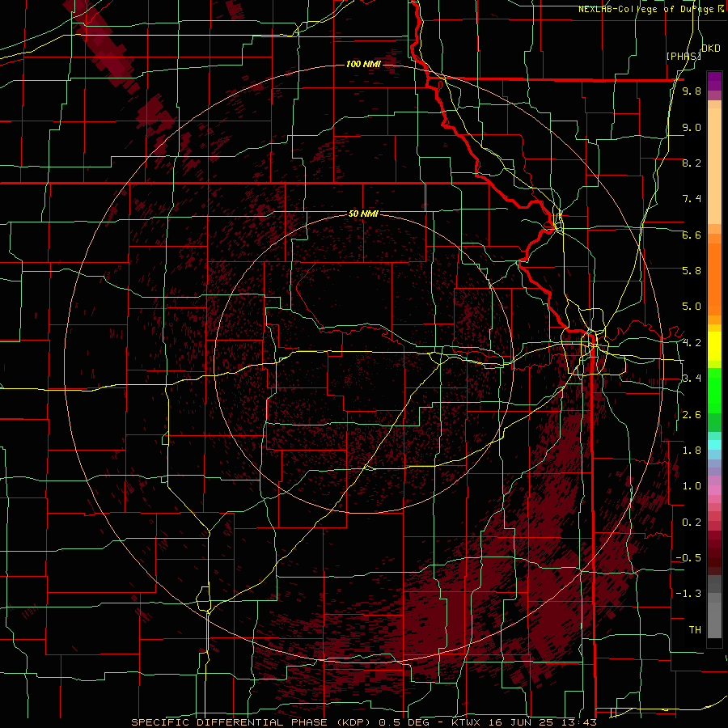Screen dimensions: 728x728
Task: Click the 5.8 color scale value
Action: pyautogui.click(x=692, y=271)
